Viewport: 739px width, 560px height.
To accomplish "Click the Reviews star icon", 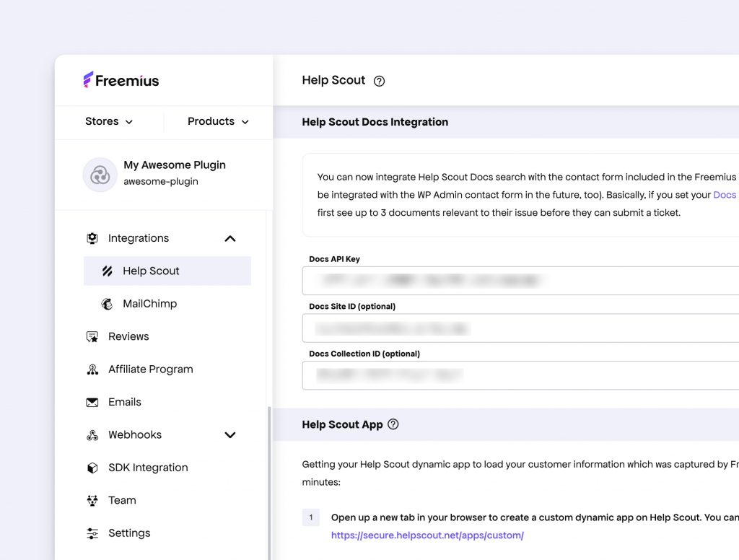I will coord(92,336).
